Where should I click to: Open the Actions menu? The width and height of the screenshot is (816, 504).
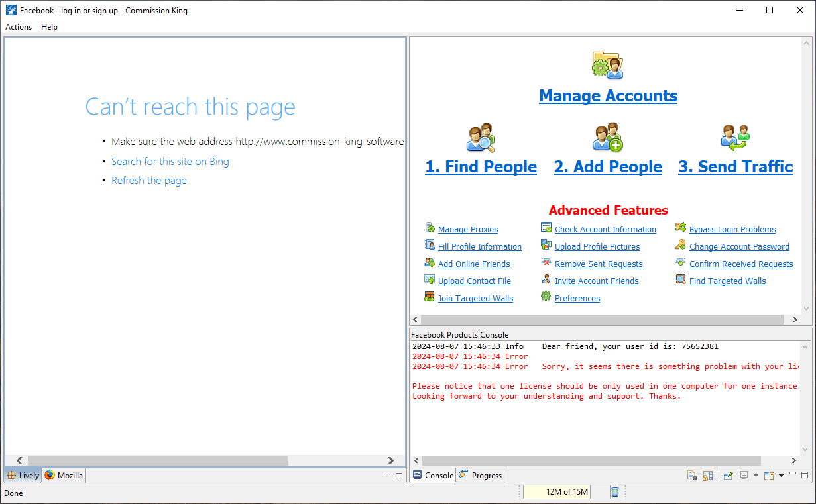(19, 27)
